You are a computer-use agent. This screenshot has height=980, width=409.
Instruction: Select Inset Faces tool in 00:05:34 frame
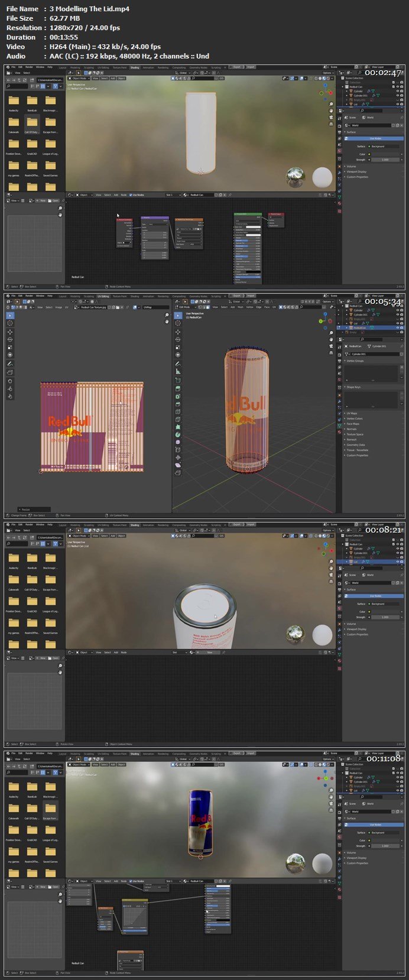178,396
